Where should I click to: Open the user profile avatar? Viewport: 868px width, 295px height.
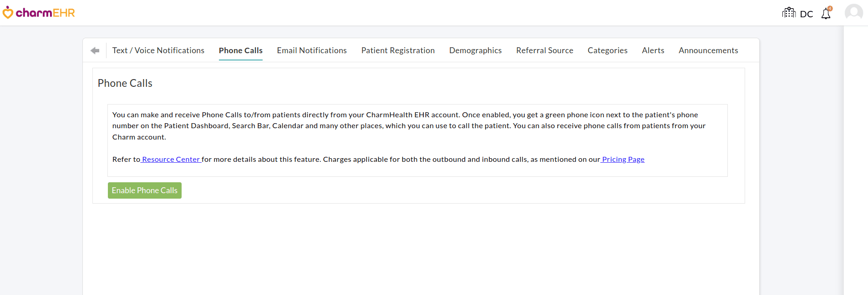[x=853, y=12]
